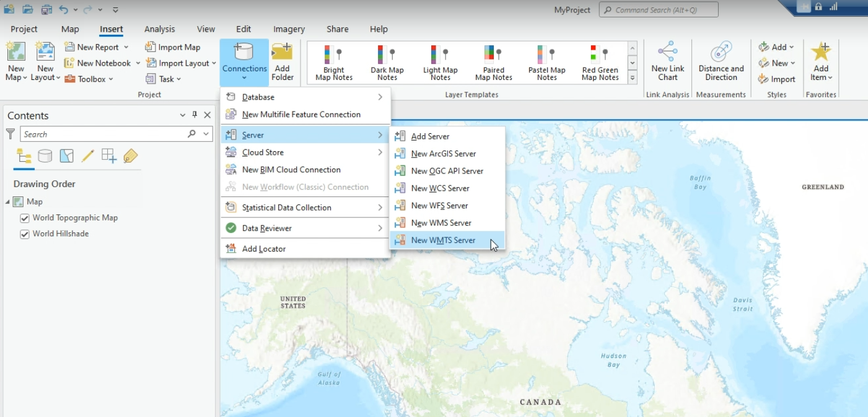868x417 pixels.
Task: Choose New ArcGIS Server from submenu
Action: 443,154
